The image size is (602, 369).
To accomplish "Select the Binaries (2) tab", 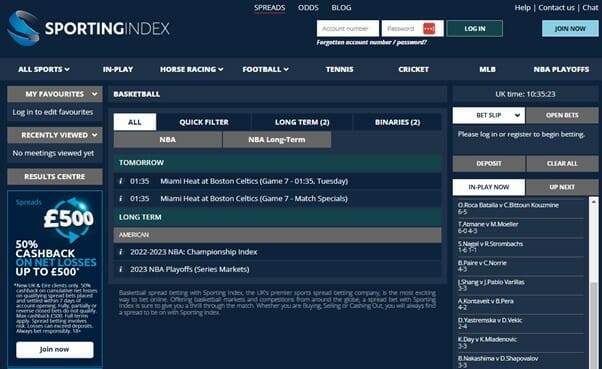I will click(x=397, y=122).
